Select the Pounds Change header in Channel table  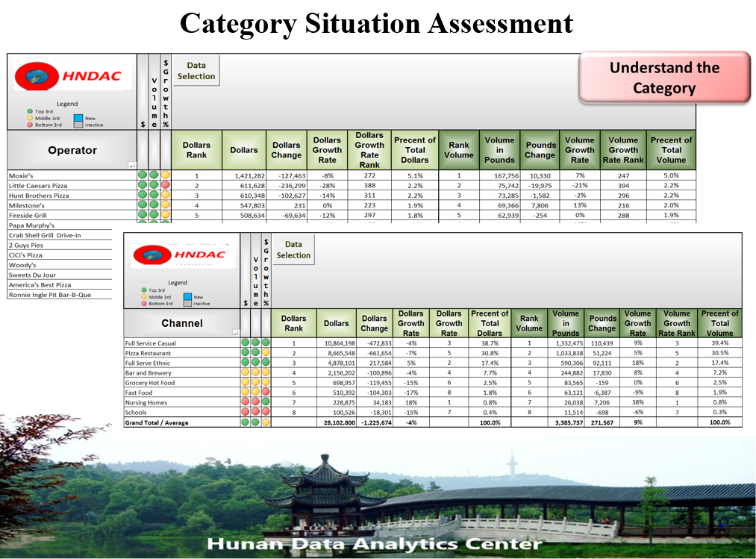click(x=602, y=323)
